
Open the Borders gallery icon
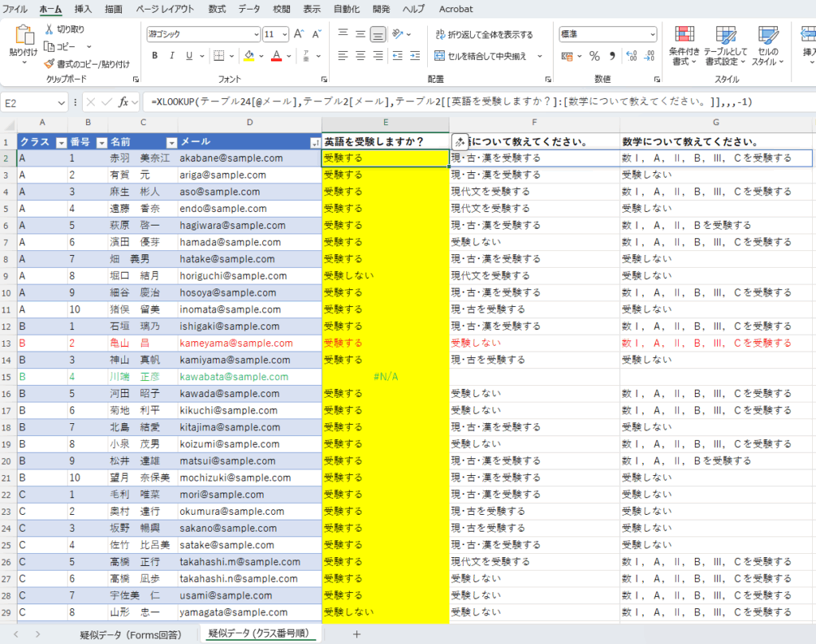(x=218, y=56)
